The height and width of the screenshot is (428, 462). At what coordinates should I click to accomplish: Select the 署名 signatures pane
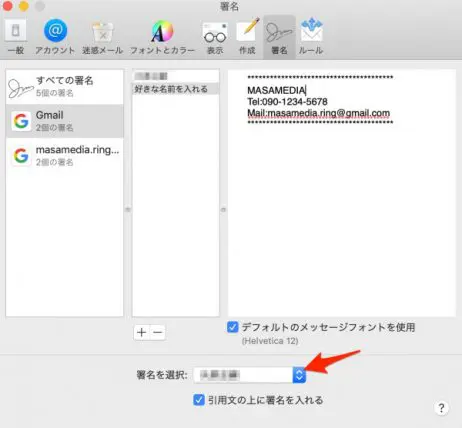(x=279, y=37)
